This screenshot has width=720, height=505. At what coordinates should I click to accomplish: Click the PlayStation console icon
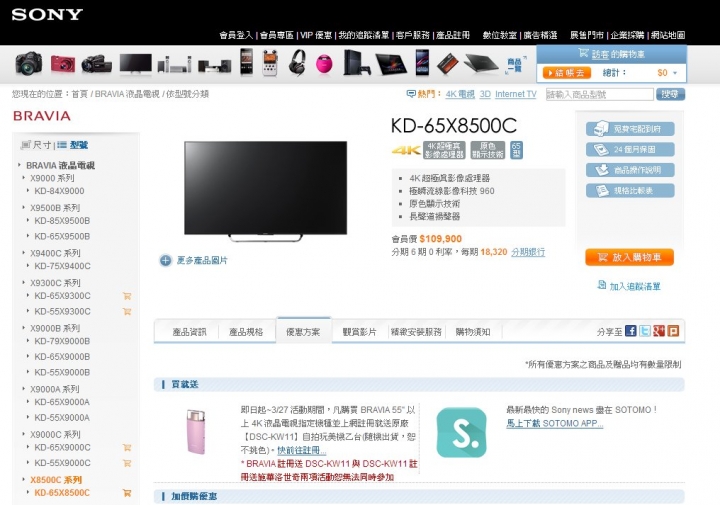point(357,63)
